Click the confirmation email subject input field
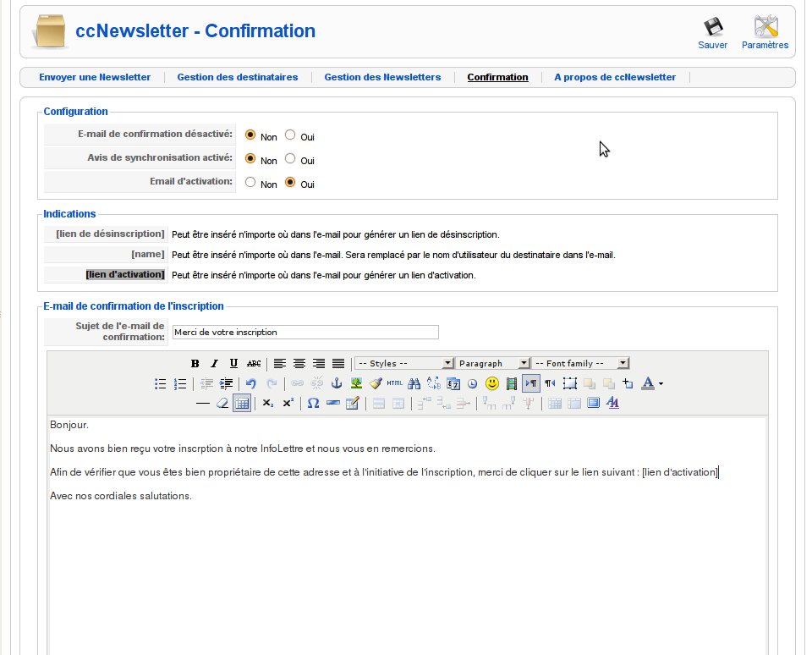This screenshot has height=655, width=812. click(x=304, y=332)
